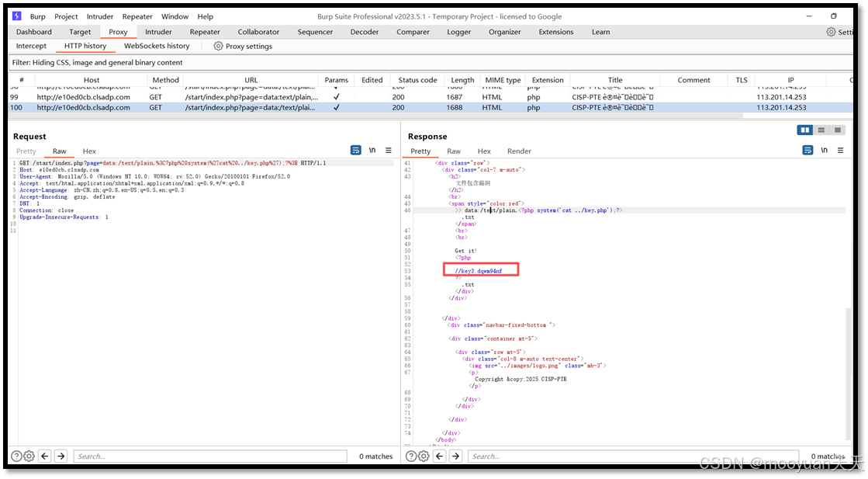Toggle Request pane word-wrap icon
Viewport: 868px width, 479px height.
pos(355,150)
